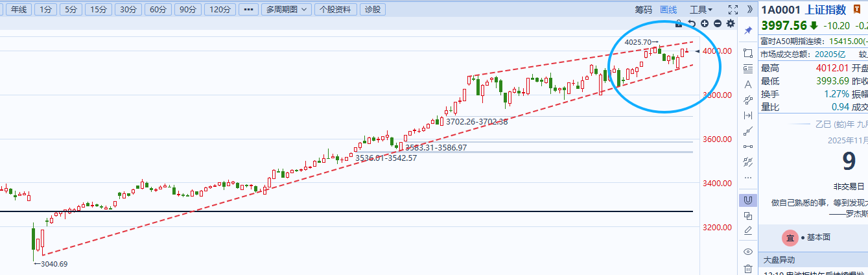Viewport: 868px width, 275px height.
Task: Switch to 60分 period
Action: point(158,9)
